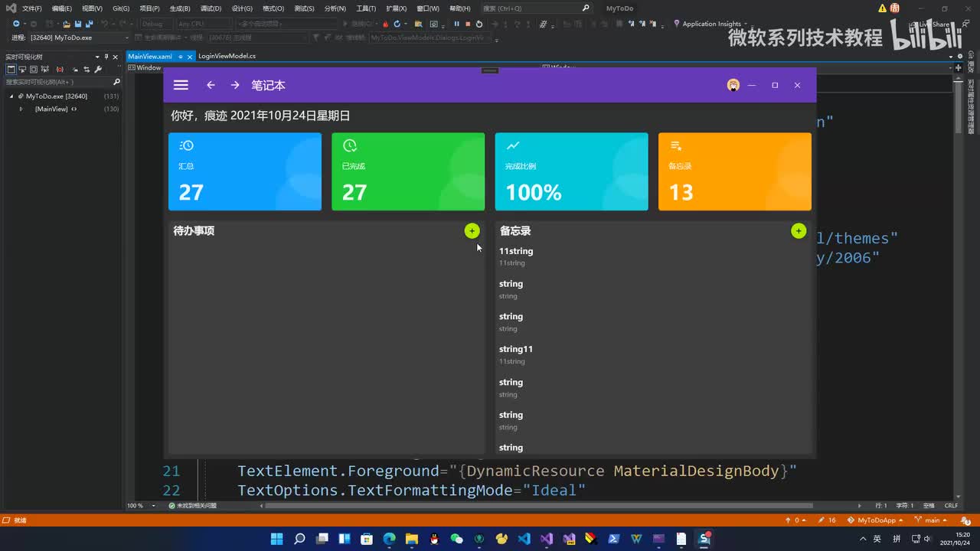Click the Save All icon
This screenshot has height=551, width=980.
click(x=89, y=24)
